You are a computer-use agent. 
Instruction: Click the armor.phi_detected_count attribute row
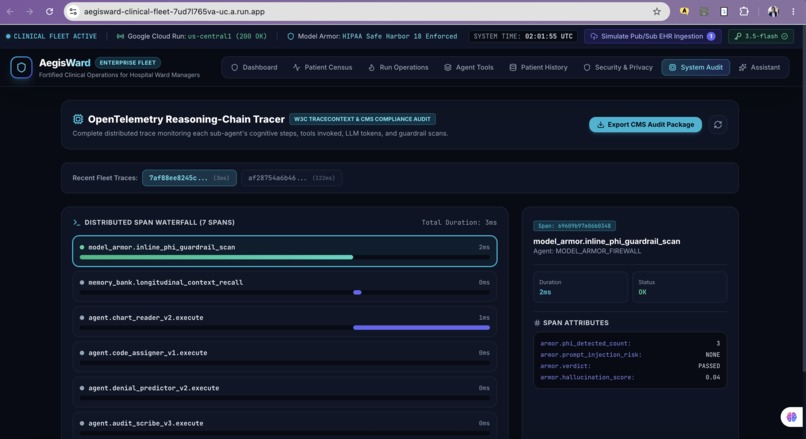pos(630,343)
